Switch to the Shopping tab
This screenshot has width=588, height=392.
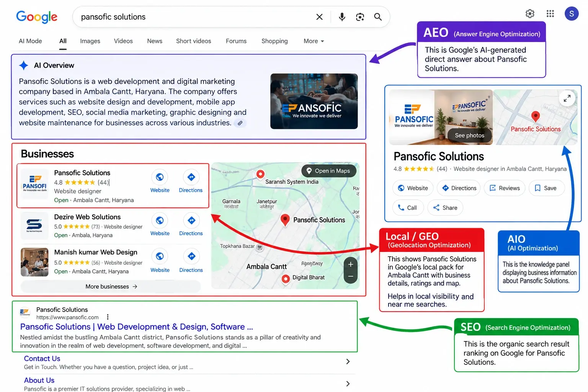click(x=274, y=41)
